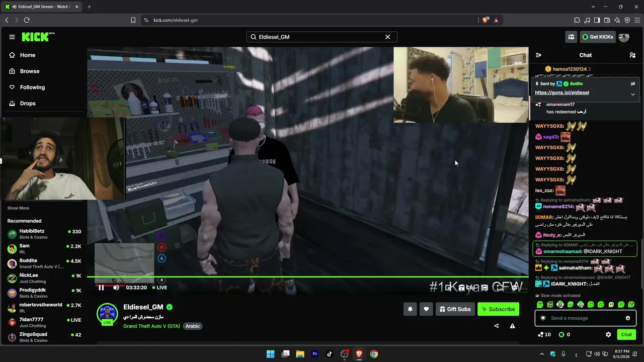Clear the search box text
Screen dimensions: 644x362
(x=387, y=37)
